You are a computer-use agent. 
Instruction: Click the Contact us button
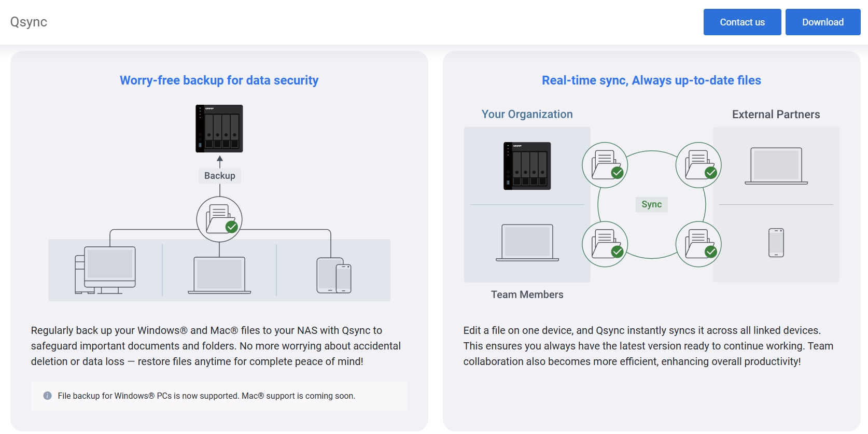tap(742, 22)
